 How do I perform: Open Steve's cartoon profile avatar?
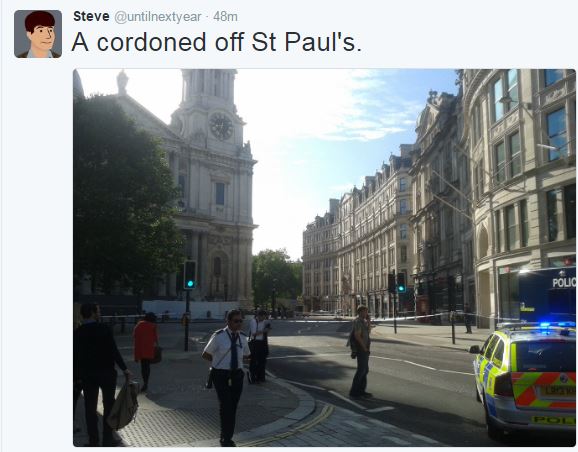point(38,34)
